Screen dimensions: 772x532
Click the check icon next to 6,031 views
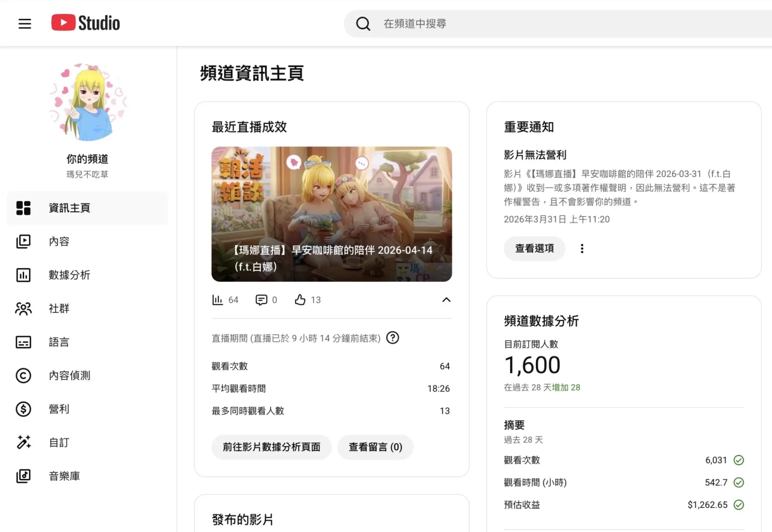pyautogui.click(x=739, y=460)
